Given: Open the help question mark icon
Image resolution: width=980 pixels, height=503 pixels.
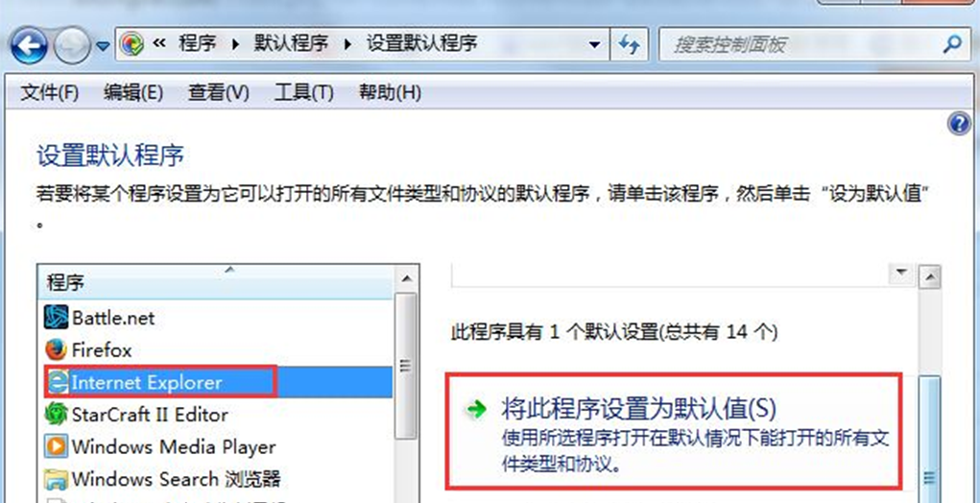Looking at the screenshot, I should coord(959,123).
